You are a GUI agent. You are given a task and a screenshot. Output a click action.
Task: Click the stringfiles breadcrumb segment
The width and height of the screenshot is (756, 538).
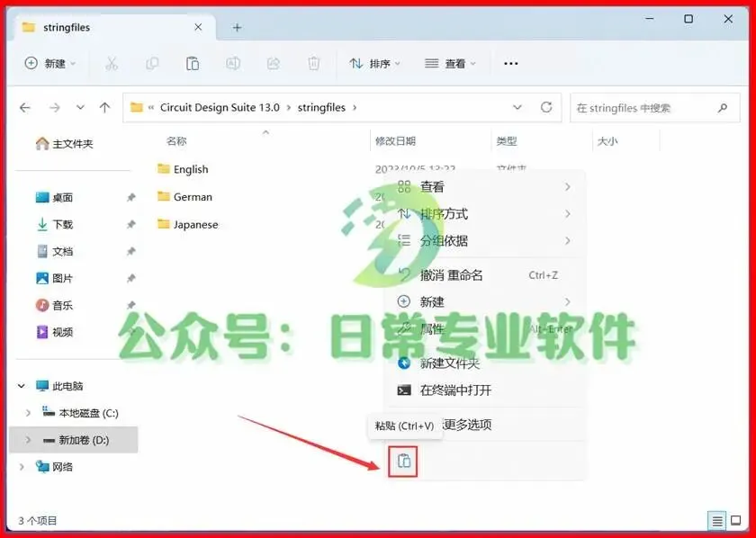click(321, 107)
